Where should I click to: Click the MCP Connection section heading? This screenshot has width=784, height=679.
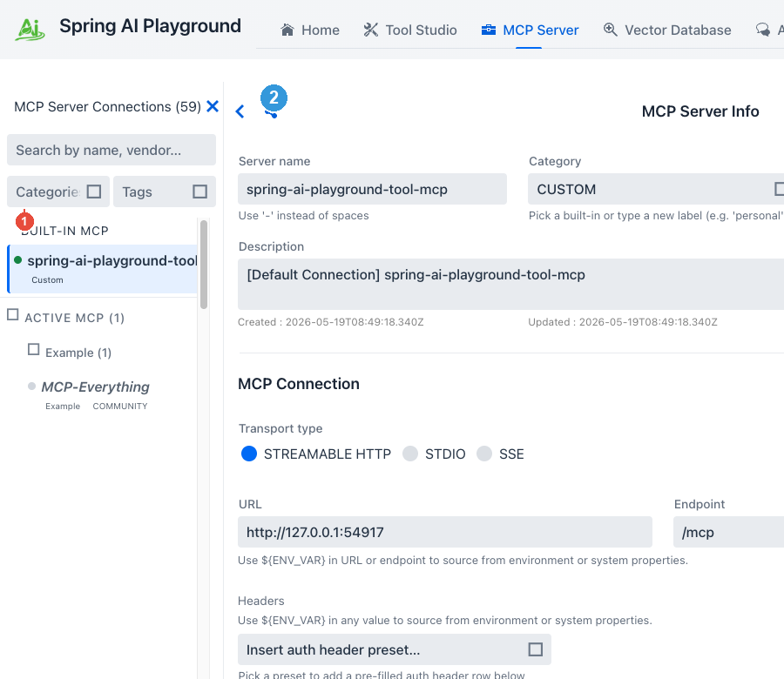point(299,384)
